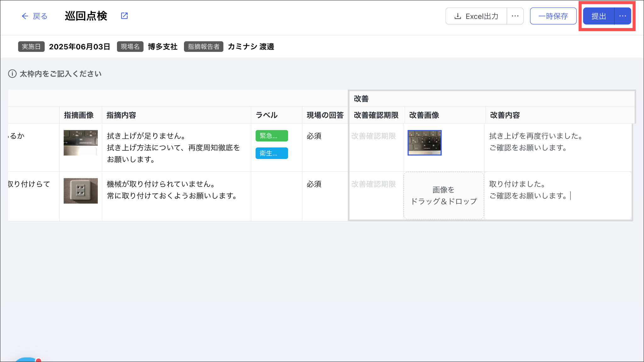Click the 画像をドラッグ＆ドロップ upload area
The width and height of the screenshot is (644, 362).
coord(444,195)
